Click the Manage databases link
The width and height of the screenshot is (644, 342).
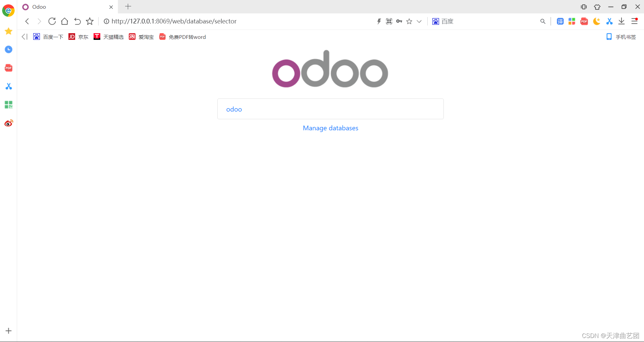click(330, 128)
